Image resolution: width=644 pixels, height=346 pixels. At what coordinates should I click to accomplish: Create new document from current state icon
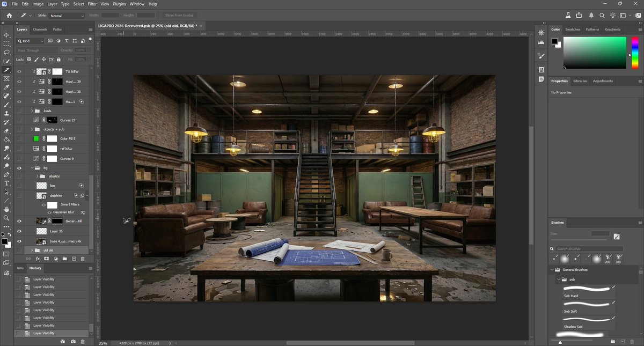coord(63,341)
